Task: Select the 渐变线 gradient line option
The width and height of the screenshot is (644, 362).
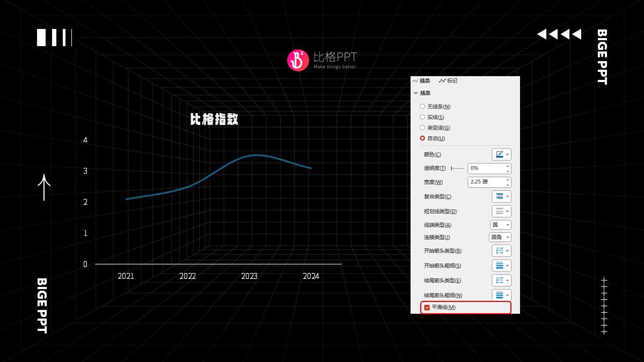Action: coord(423,128)
